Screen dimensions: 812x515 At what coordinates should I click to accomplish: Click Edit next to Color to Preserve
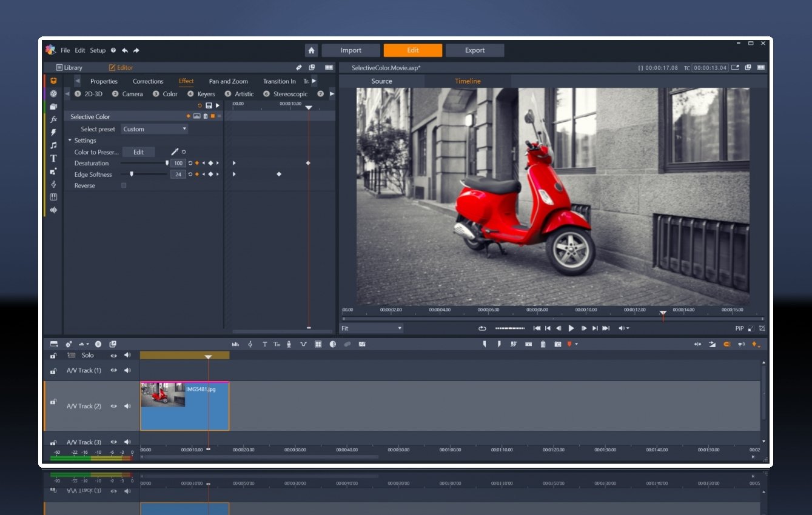click(x=138, y=152)
